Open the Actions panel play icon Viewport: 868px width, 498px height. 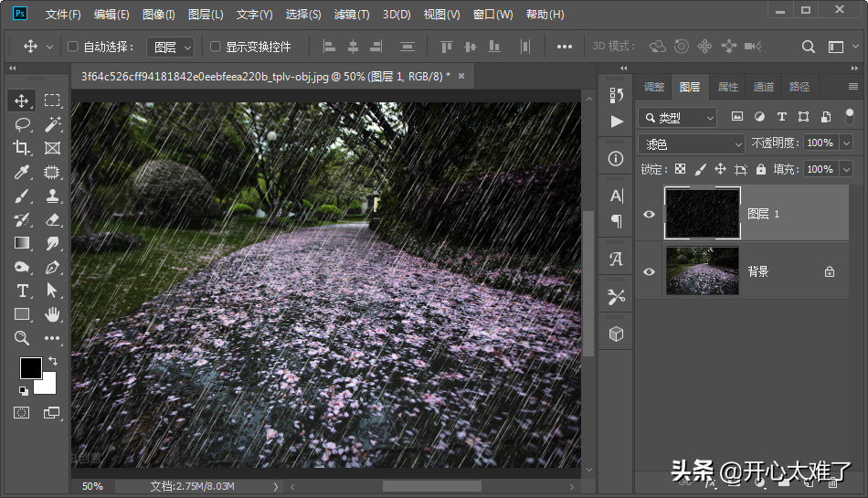click(x=617, y=122)
